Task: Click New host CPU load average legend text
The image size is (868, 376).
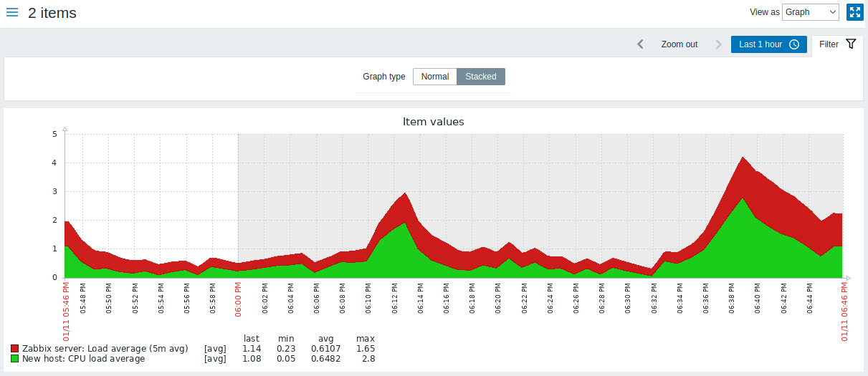Action: point(82,359)
